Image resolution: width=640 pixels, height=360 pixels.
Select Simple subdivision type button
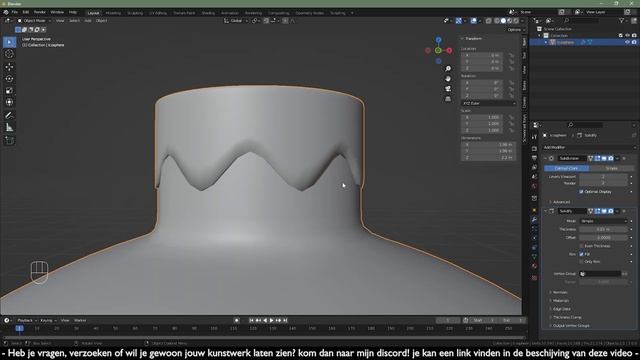coord(611,168)
